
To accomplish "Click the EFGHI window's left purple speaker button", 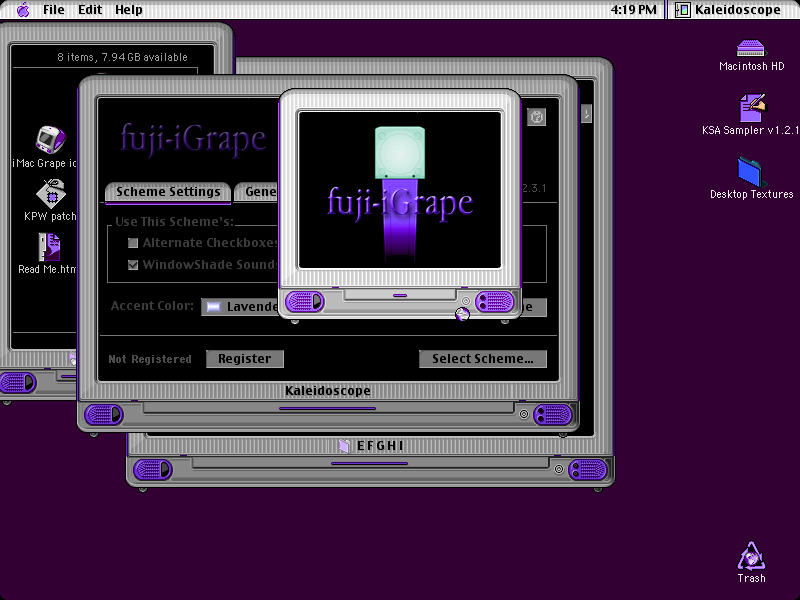I will coord(153,469).
